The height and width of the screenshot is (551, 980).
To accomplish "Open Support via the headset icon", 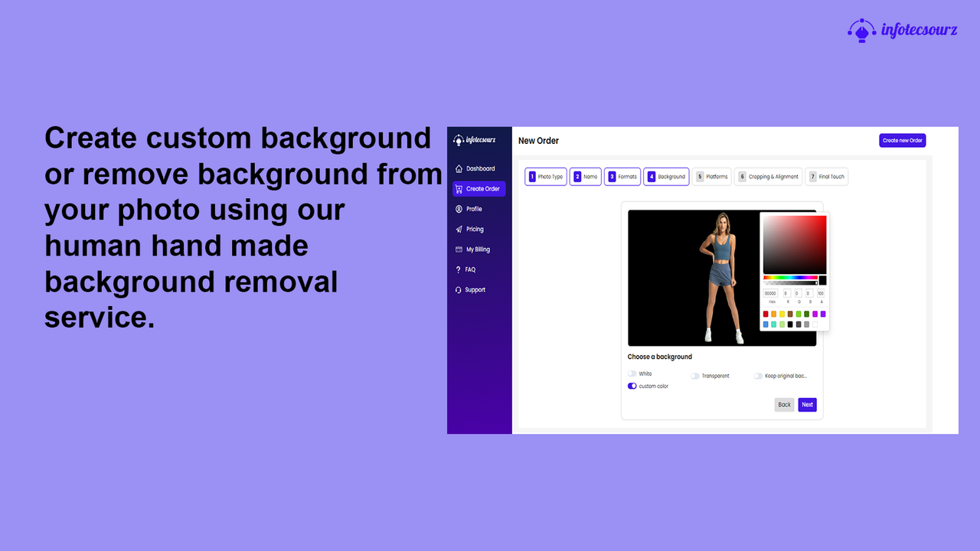I will [458, 290].
